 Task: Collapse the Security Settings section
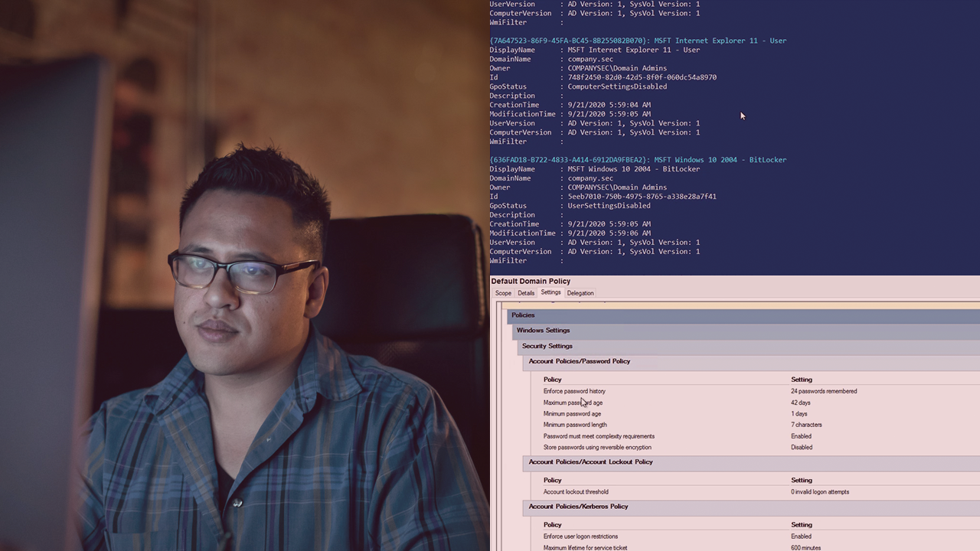(547, 346)
